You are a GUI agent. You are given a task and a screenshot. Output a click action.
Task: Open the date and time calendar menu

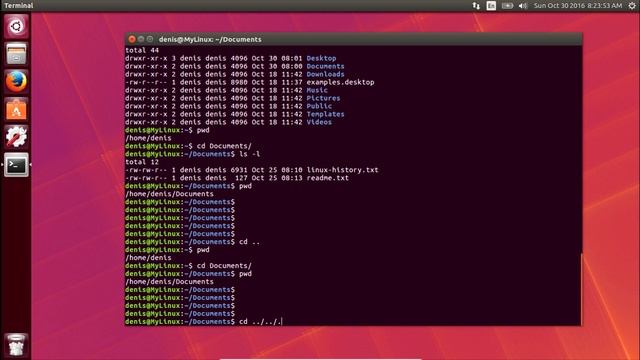(578, 6)
